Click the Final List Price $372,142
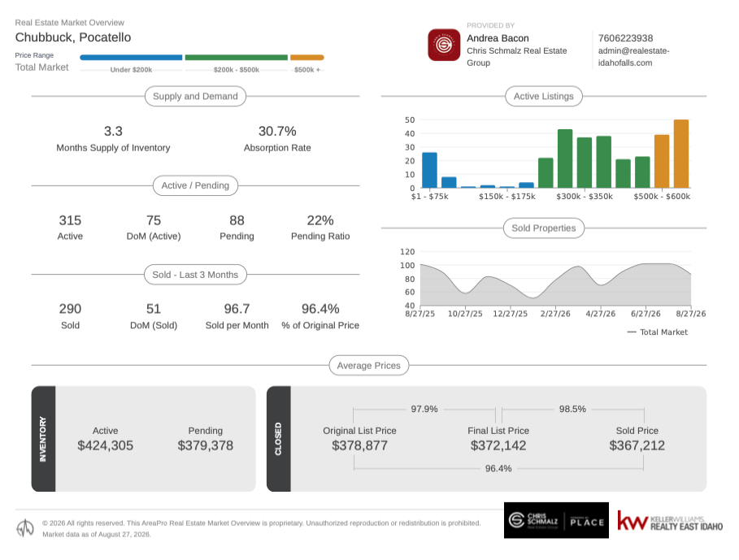 coord(498,445)
